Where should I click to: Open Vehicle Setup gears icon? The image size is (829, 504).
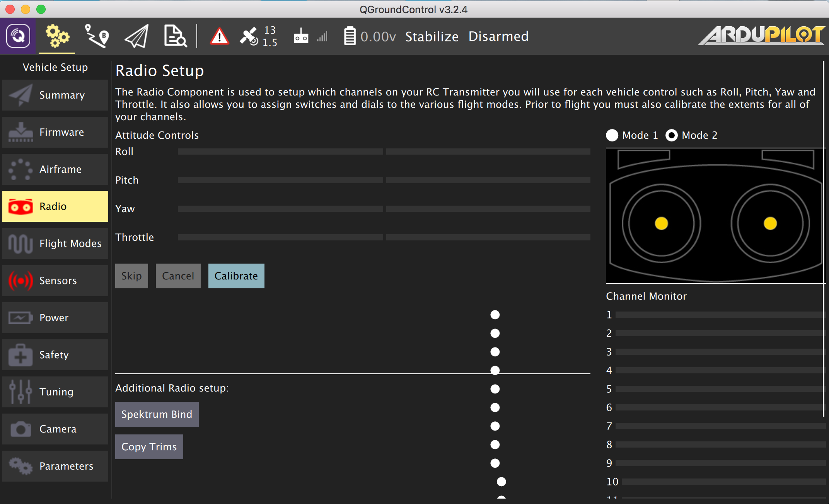point(57,36)
